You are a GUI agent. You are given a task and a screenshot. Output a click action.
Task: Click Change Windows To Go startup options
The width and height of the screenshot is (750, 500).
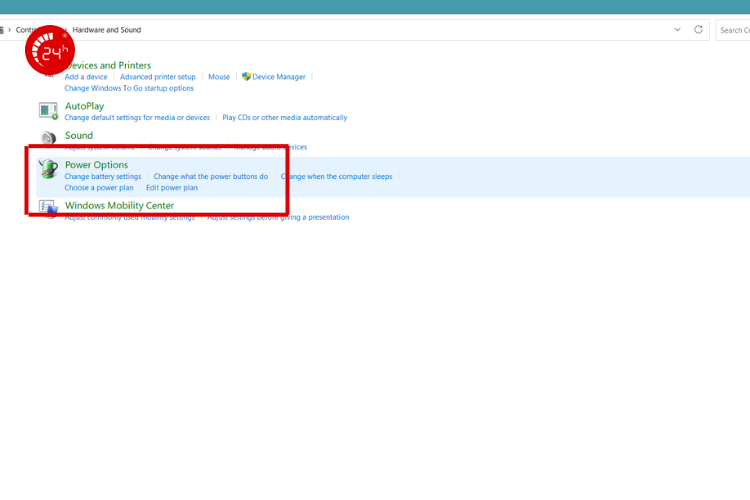[x=129, y=88]
